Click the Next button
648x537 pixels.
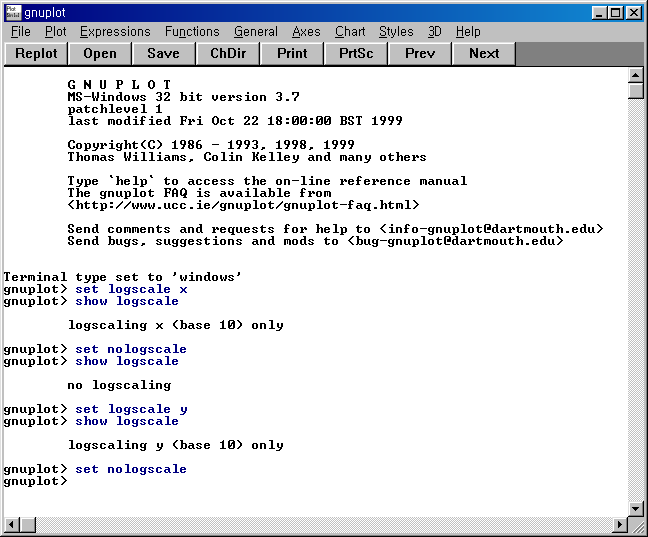click(x=484, y=54)
